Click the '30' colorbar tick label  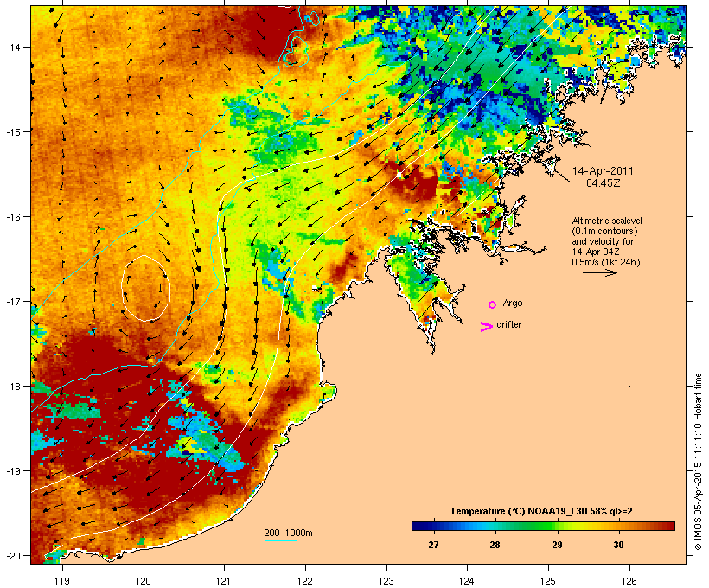618,545
